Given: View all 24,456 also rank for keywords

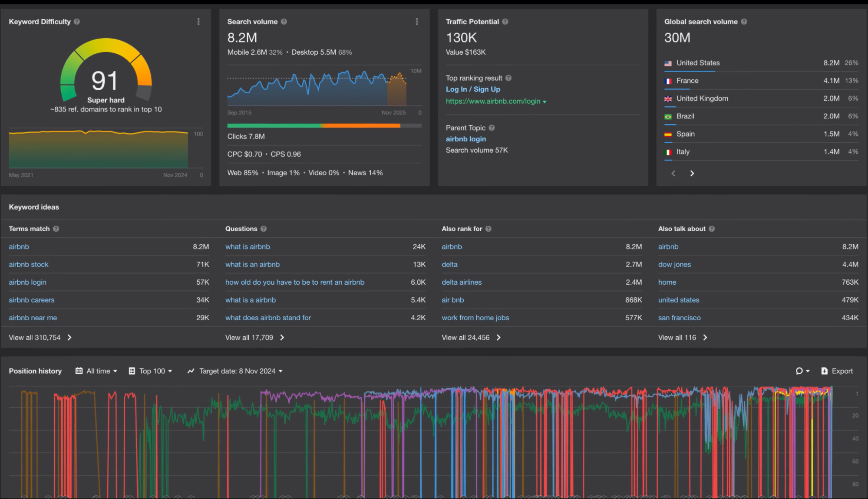Looking at the screenshot, I should pos(472,338).
